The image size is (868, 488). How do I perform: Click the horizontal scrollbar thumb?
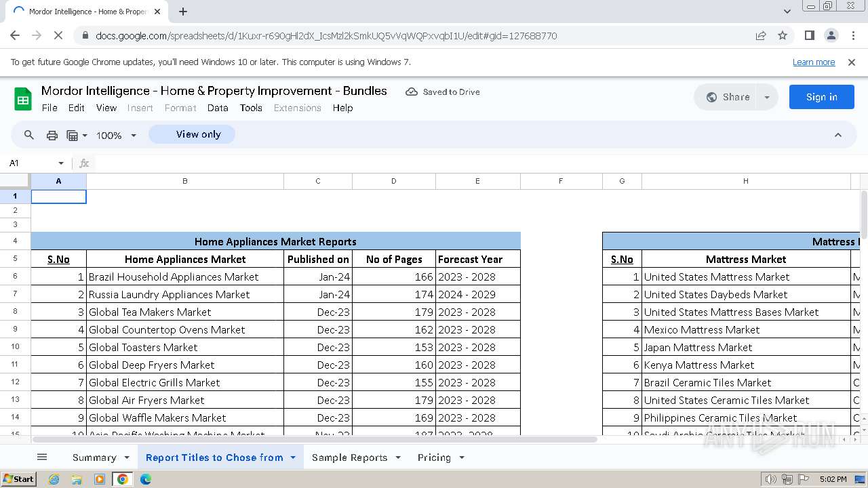[315, 439]
